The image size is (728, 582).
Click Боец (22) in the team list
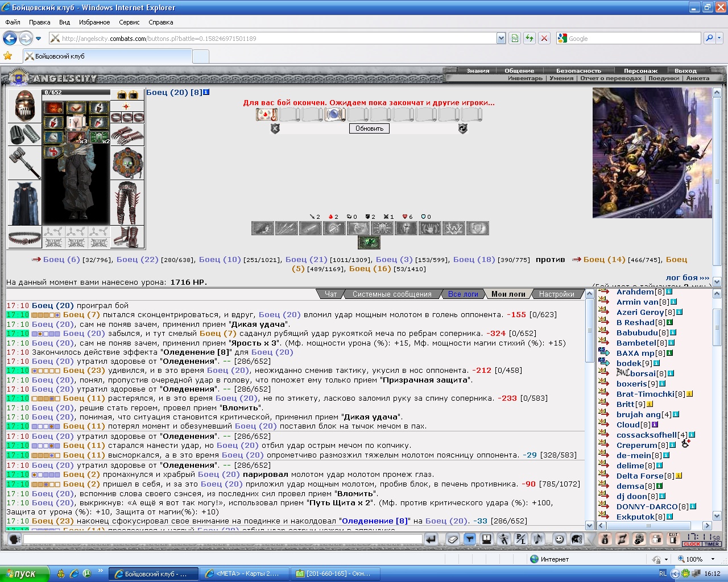pyautogui.click(x=137, y=259)
